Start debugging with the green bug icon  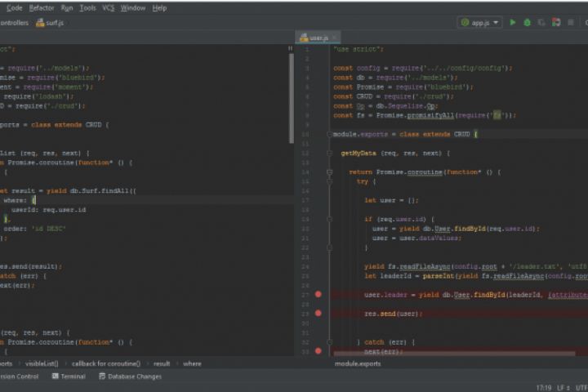(x=527, y=23)
